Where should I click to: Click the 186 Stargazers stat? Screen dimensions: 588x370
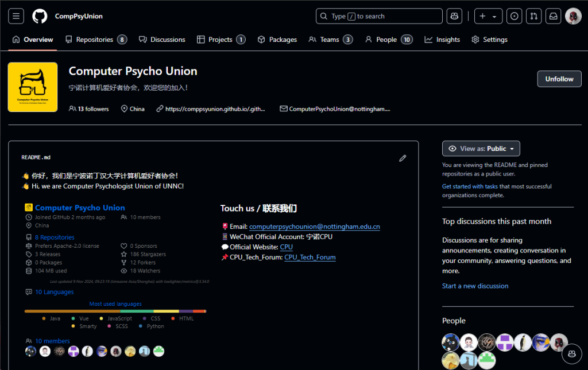tap(148, 254)
